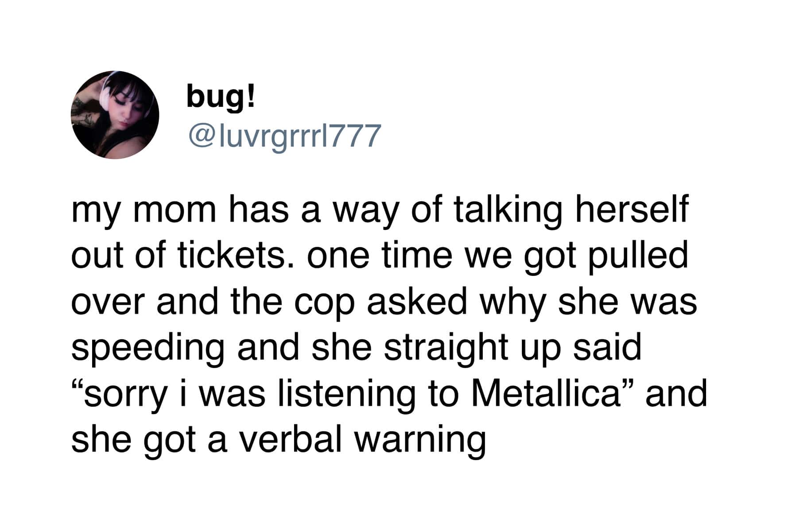This screenshot has height=532, width=796.
Task: Click the bug! profile avatar picture
Action: 115,114
